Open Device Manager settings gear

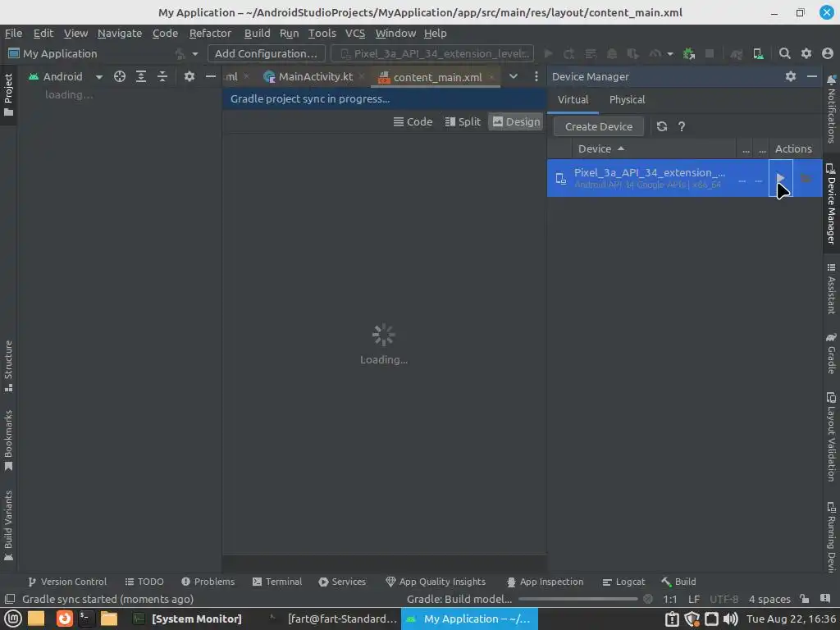coord(790,76)
